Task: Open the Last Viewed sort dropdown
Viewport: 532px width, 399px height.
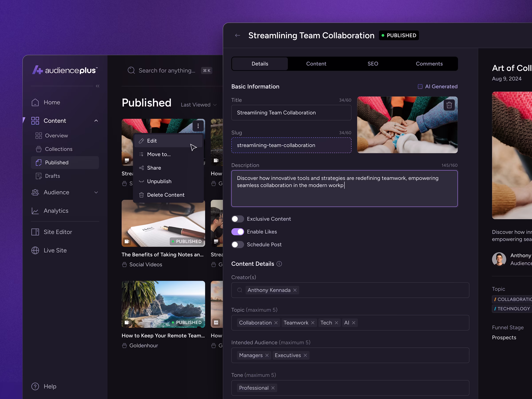Action: (199, 105)
